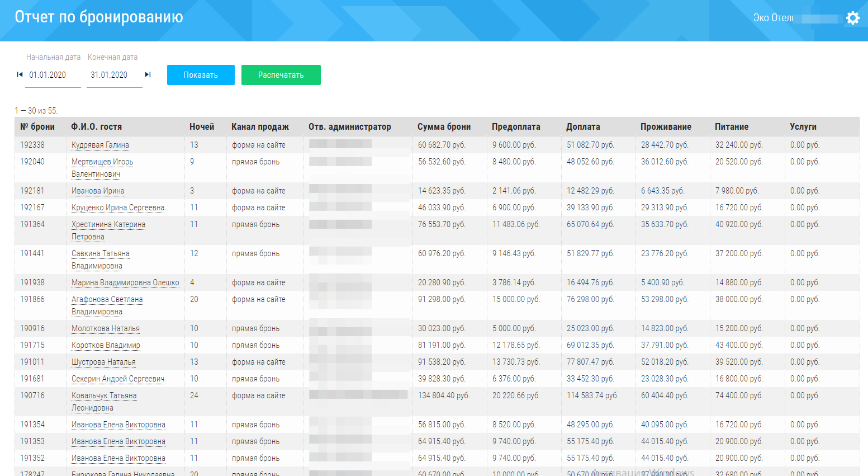Open guest link Савкина Татьяна Владимировна
Screen dimensions: 868x476
pos(101,260)
